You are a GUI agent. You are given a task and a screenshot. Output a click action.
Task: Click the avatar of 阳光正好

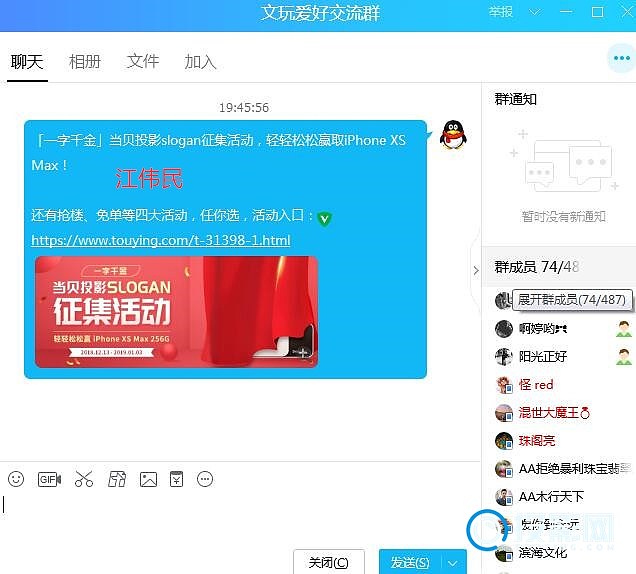point(504,357)
